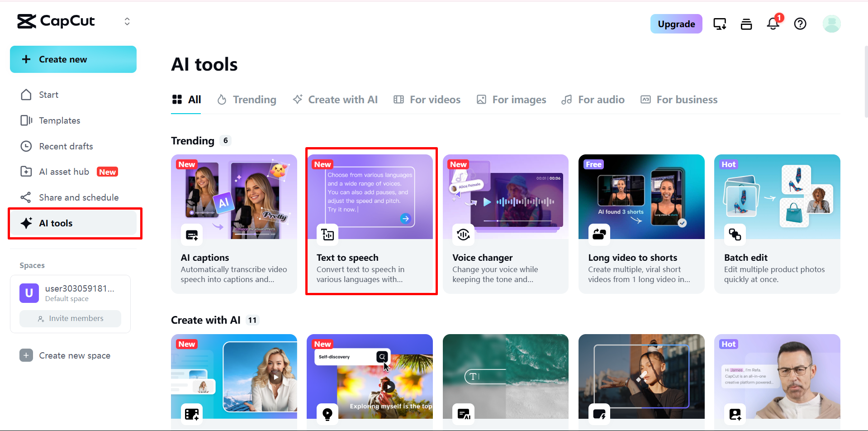Click the Templates icon in sidebar
This screenshot has height=431, width=868.
click(x=26, y=120)
